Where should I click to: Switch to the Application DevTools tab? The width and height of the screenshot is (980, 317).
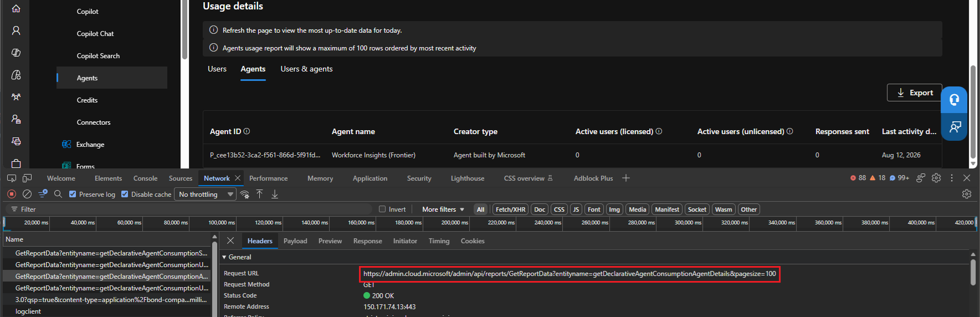pos(370,178)
